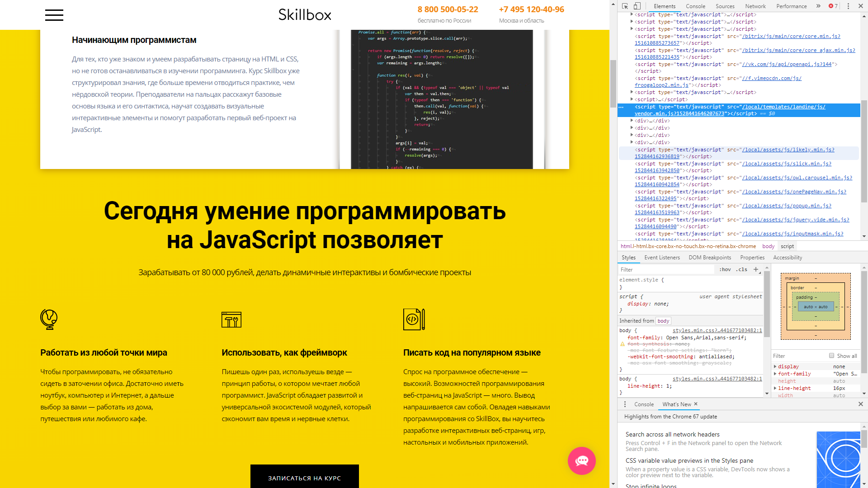The height and width of the screenshot is (488, 868).
Task: Click the Properties panel tab
Action: (751, 257)
